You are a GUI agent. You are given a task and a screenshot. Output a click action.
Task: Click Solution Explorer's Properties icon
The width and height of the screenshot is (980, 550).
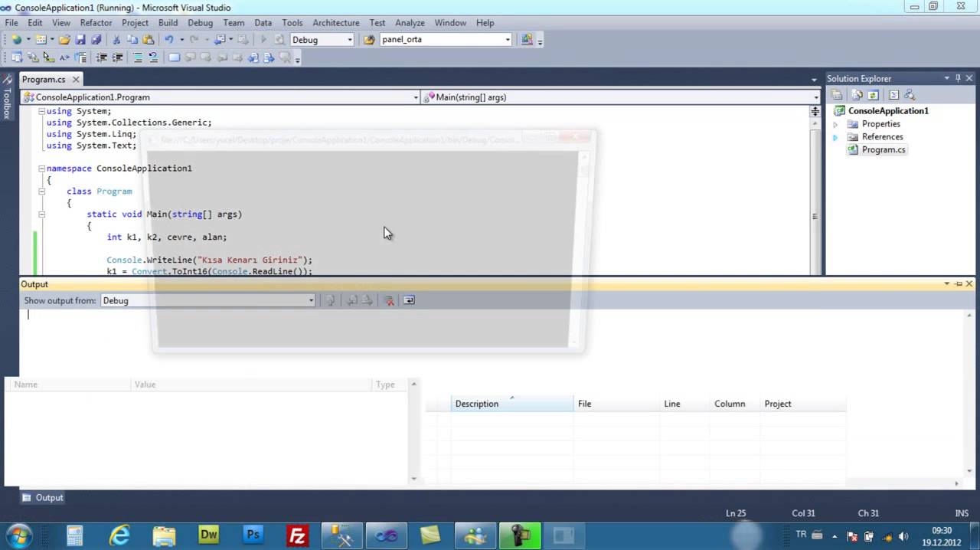[838, 95]
